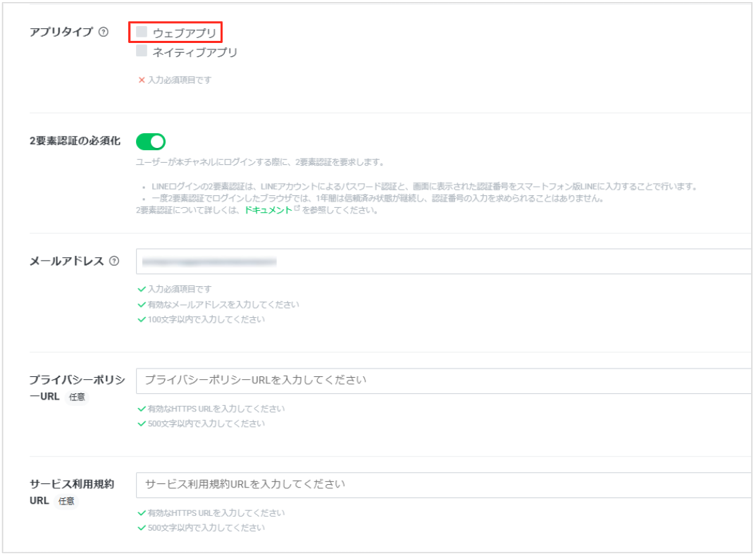Click the green check next to 100文字以内で入力してください
This screenshot has width=756, height=556.
pos(142,319)
